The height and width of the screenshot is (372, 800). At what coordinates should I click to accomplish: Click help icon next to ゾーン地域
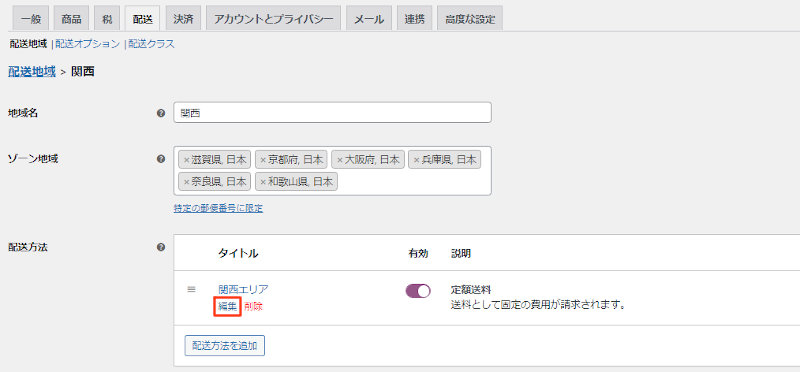point(161,159)
